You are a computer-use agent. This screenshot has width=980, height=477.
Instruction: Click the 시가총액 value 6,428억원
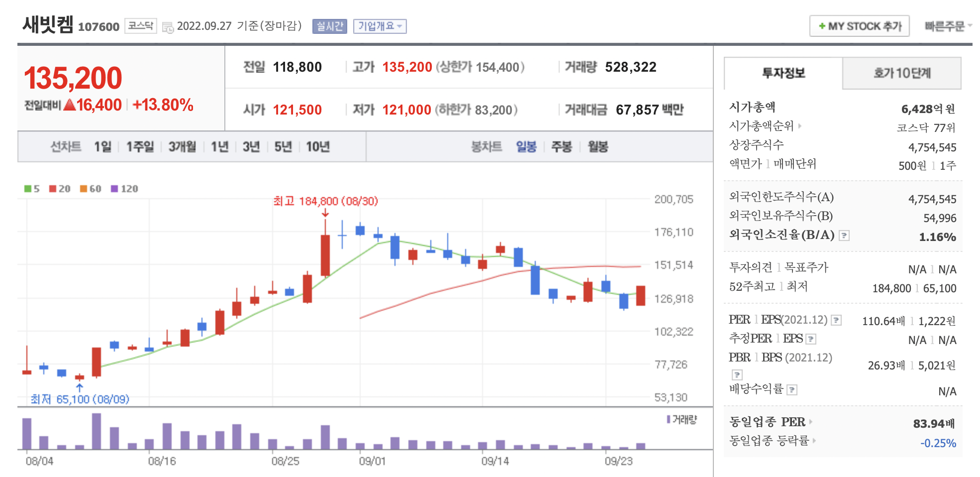(928, 109)
